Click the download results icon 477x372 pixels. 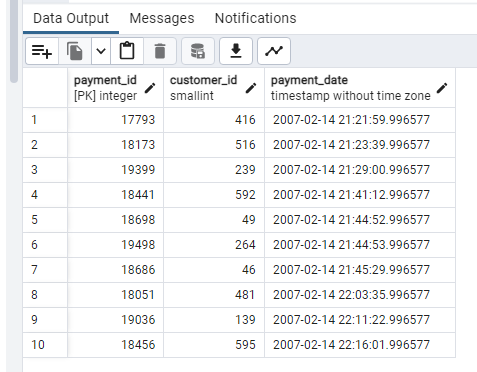point(236,51)
